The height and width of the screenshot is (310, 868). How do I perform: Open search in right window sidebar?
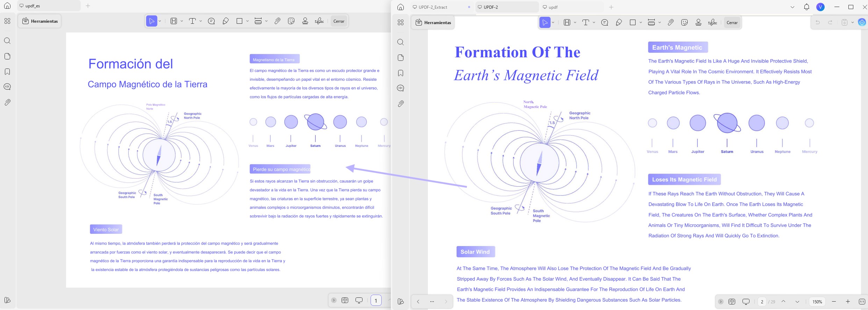(x=401, y=42)
